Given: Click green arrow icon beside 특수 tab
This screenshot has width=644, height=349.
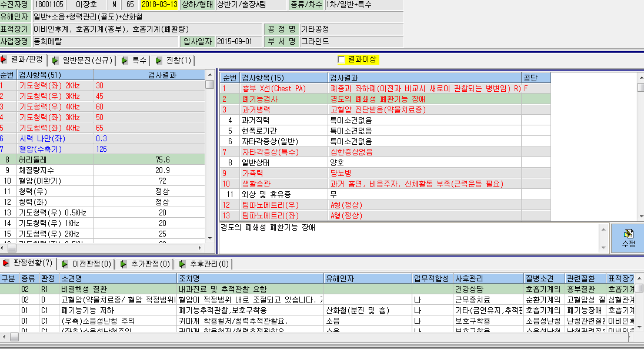Looking at the screenshot, I should (x=125, y=61).
